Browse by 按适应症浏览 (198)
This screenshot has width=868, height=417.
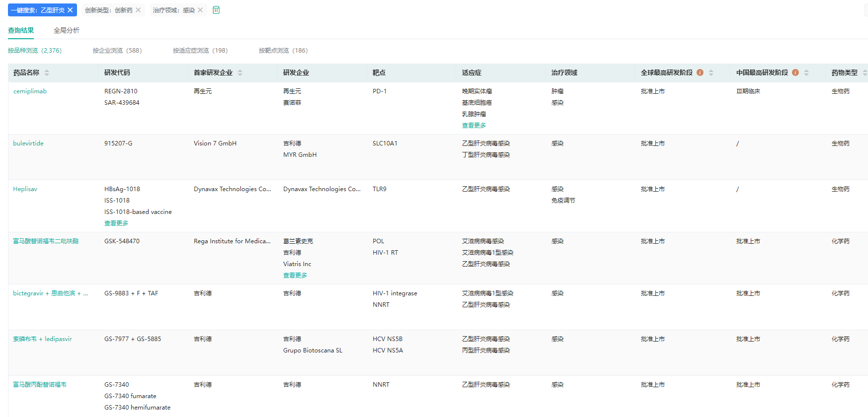coord(200,51)
